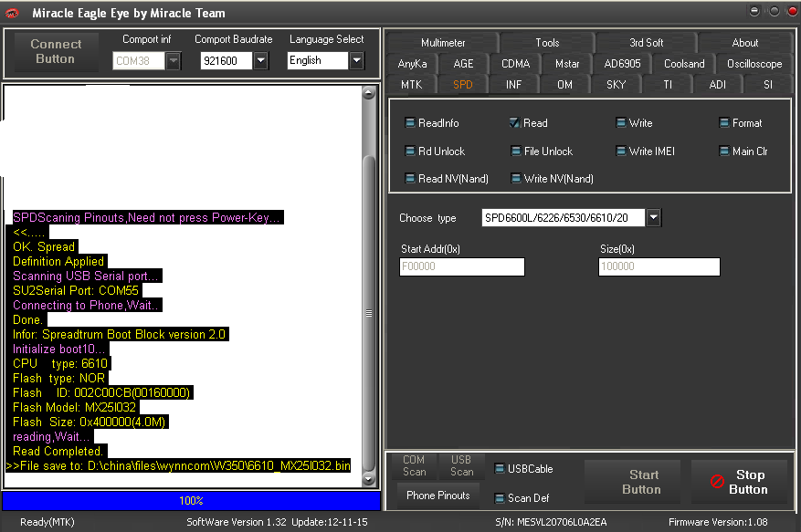Click the COM Scan button
This screenshot has width=801, height=532.
[414, 465]
